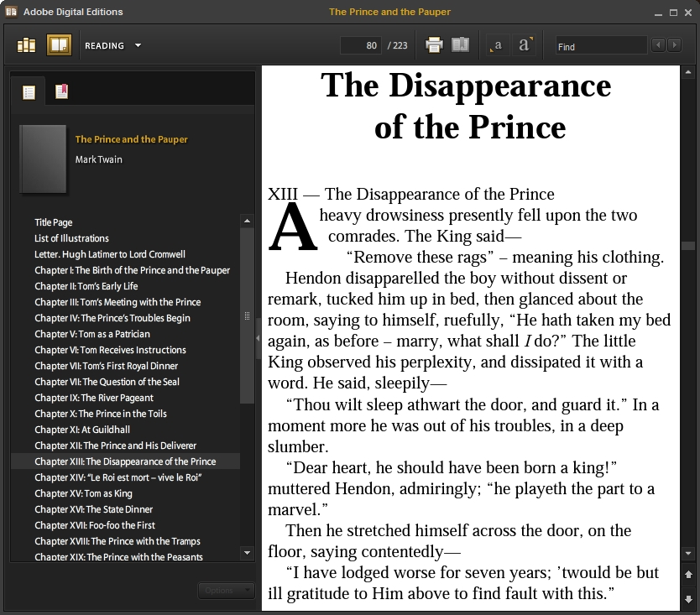Viewport: 700px width, 615px height.
Task: Go to Chapter II: Tom's Early Life
Action: [x=86, y=286]
